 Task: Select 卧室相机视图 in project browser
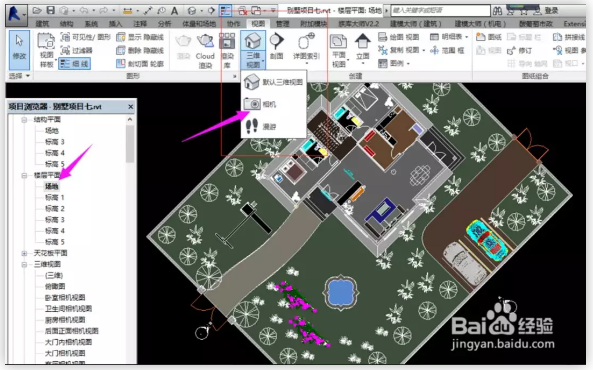[x=65, y=297]
